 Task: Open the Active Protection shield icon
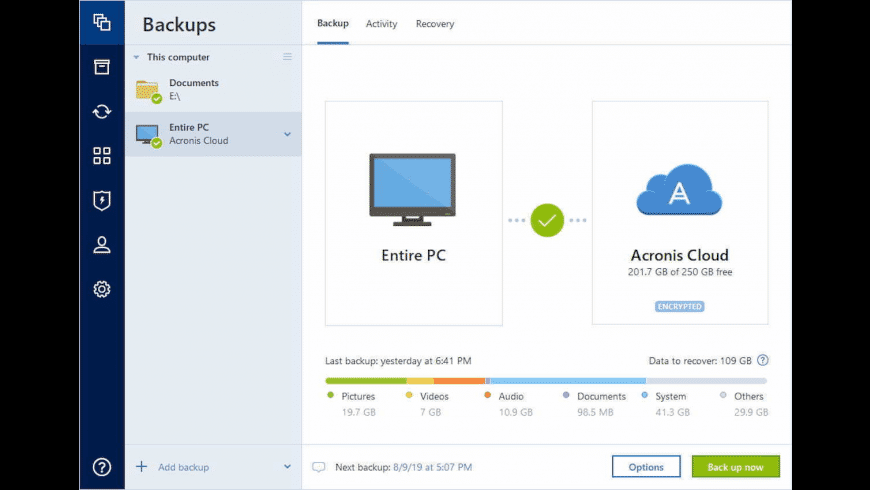(102, 200)
